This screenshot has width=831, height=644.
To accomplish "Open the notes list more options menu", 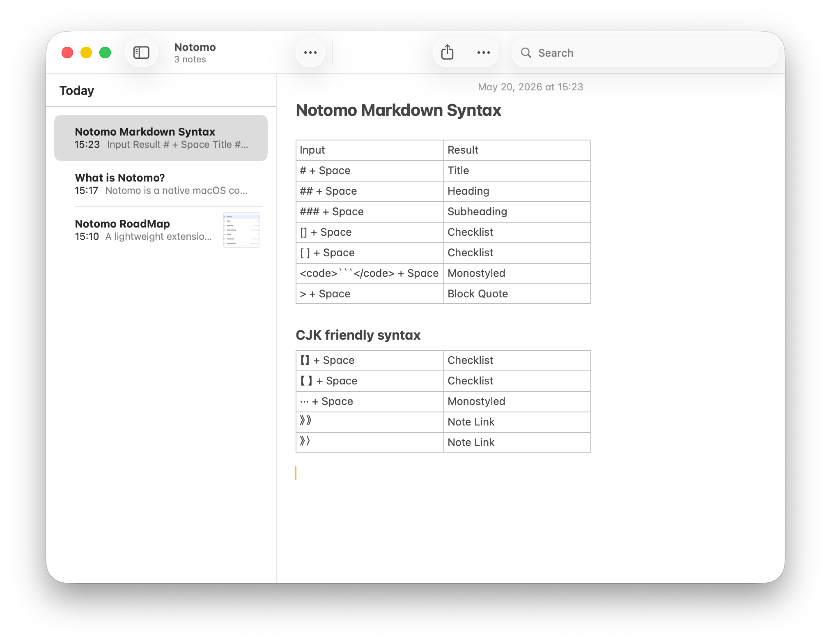I will tap(310, 53).
